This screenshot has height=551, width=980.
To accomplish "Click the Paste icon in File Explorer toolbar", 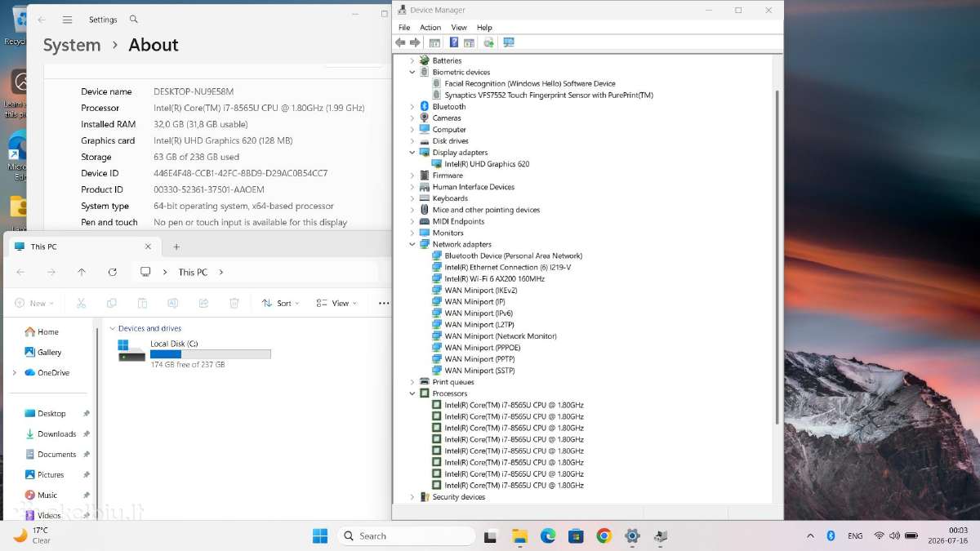I will coord(142,303).
